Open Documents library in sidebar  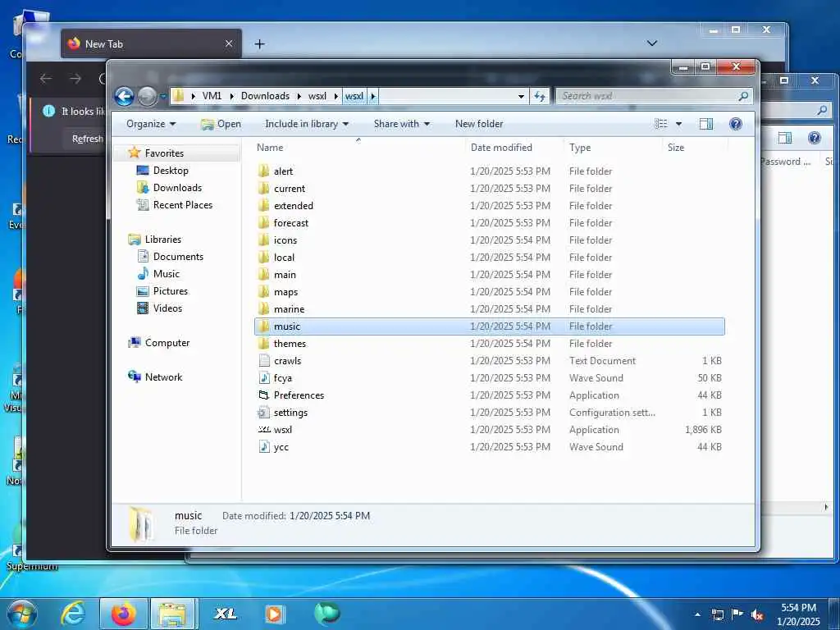178,257
